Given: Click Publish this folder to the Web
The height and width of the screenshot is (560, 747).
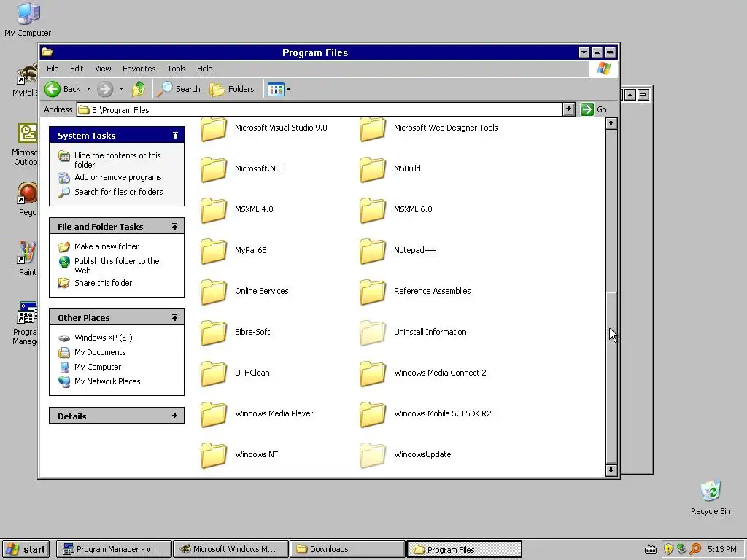Looking at the screenshot, I should point(117,265).
